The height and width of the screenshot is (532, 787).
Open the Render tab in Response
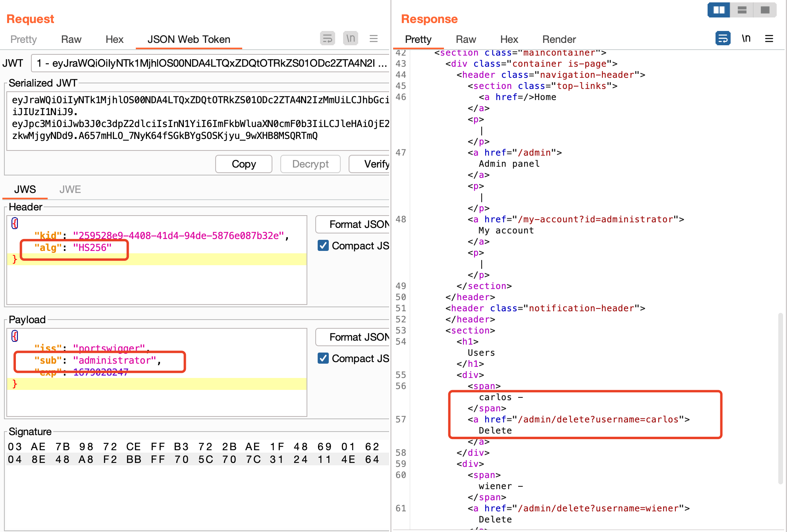click(x=559, y=39)
